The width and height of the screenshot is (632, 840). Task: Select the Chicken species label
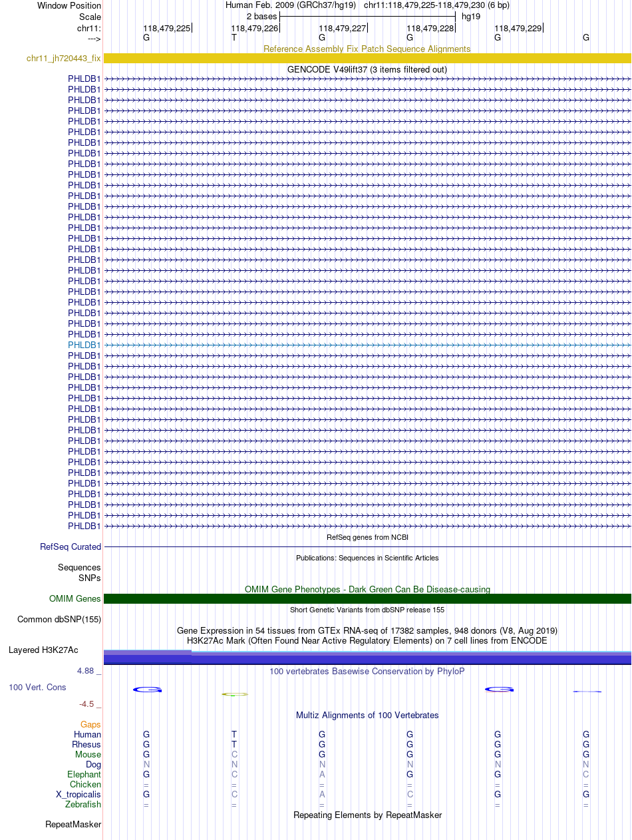click(x=86, y=784)
